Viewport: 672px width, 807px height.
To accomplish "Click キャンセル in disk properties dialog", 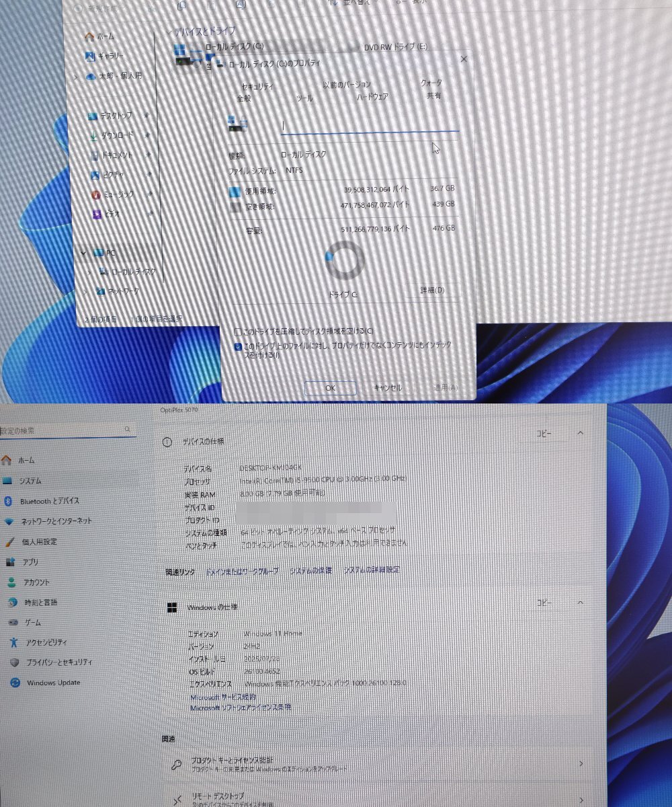I will click(x=388, y=387).
